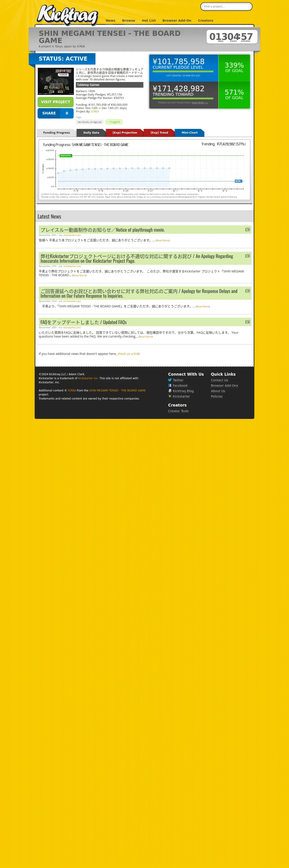Click the +Suggest tag button
Screen dimensions: 289x868
click(114, 122)
